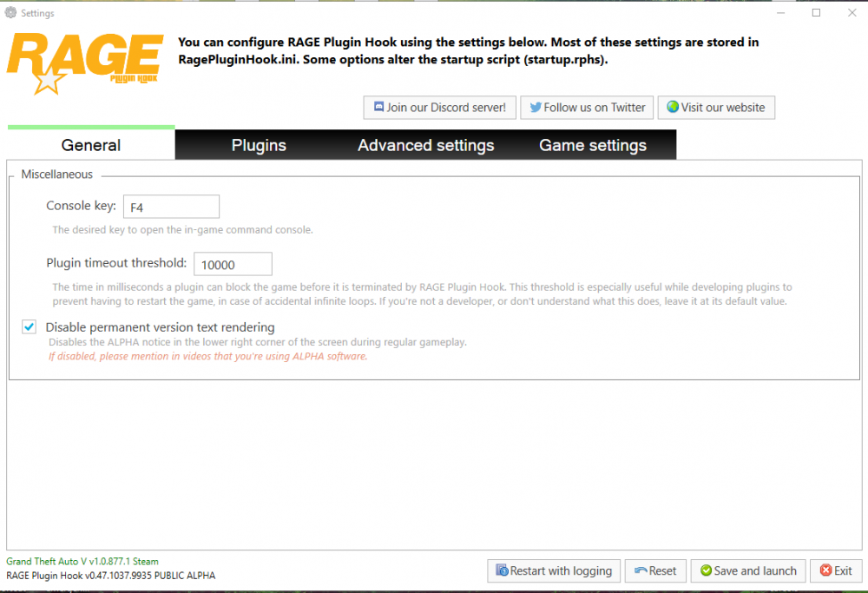868x593 pixels.
Task: Open the Plugins tab
Action: (259, 145)
